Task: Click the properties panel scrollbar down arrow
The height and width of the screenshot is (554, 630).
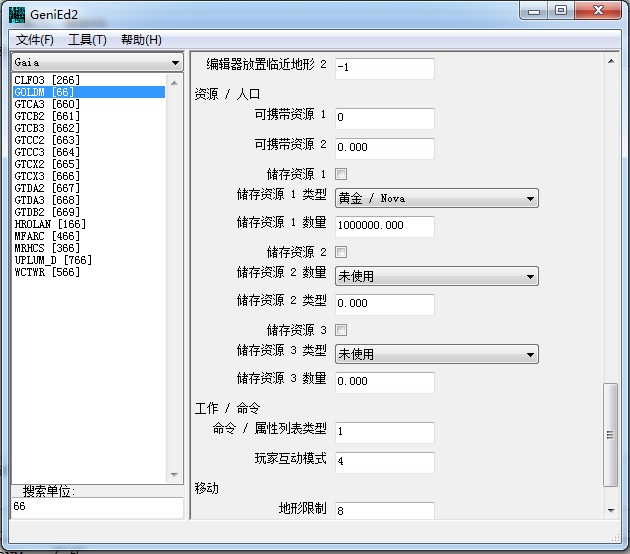Action: (x=611, y=510)
